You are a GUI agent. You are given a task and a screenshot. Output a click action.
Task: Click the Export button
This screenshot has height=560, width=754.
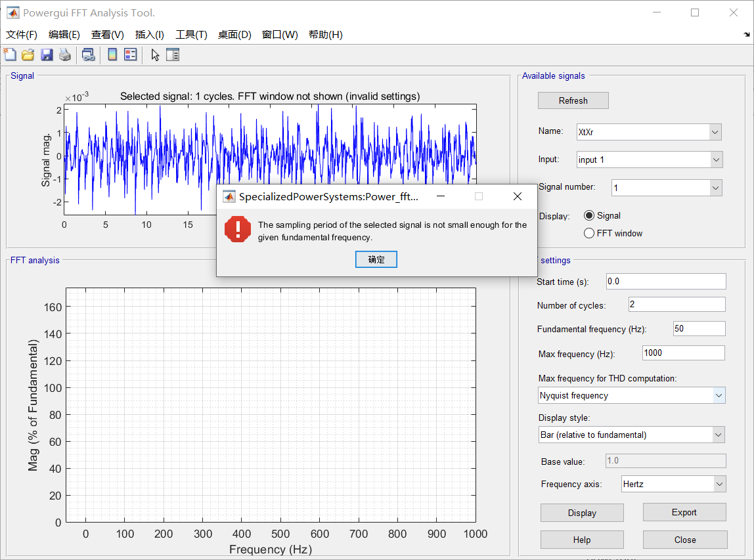[684, 513]
